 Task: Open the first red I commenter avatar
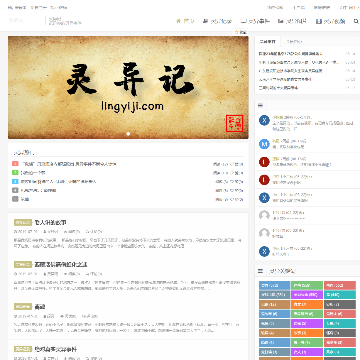point(264,162)
